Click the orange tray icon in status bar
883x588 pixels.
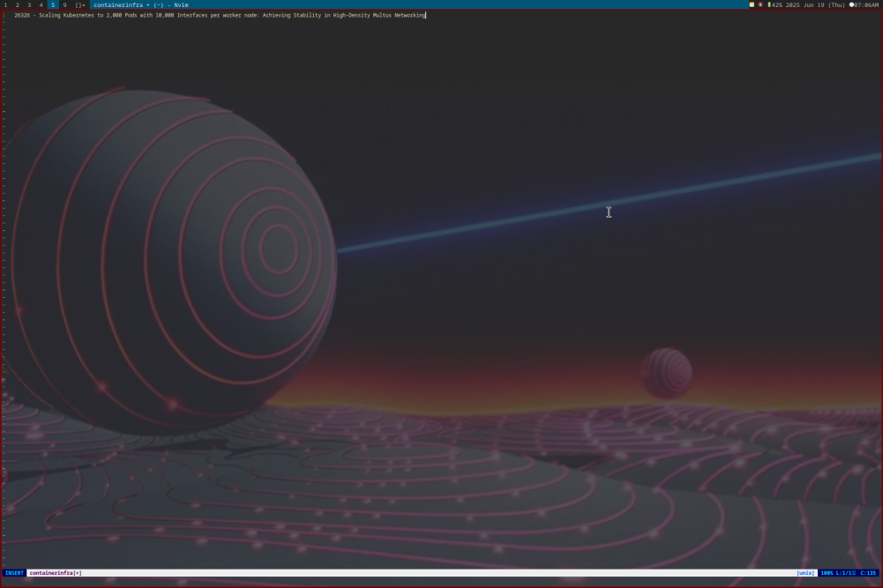[x=752, y=4]
